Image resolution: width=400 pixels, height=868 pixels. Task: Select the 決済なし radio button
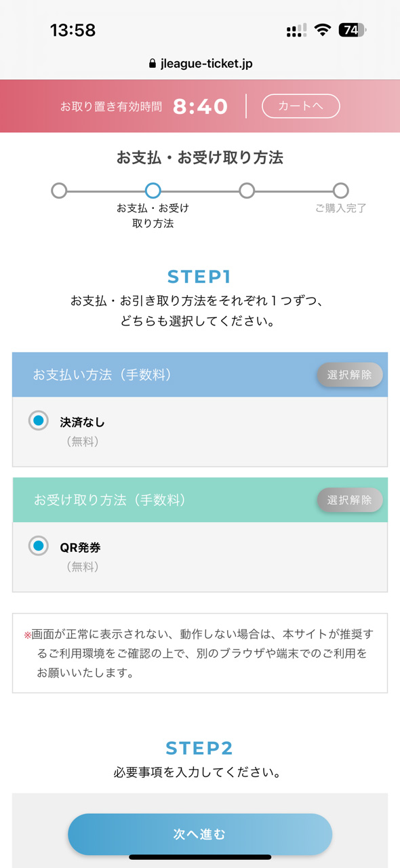pos(39,420)
